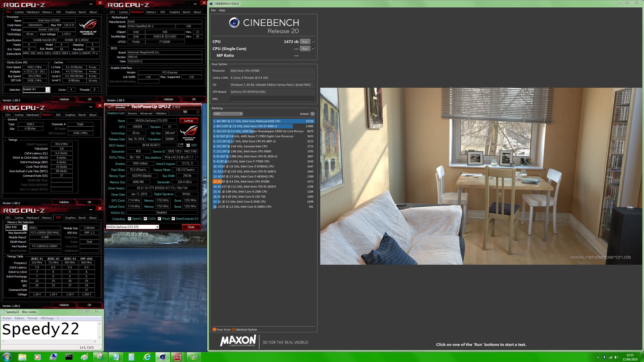Open Cinebench Help menu

222,10
